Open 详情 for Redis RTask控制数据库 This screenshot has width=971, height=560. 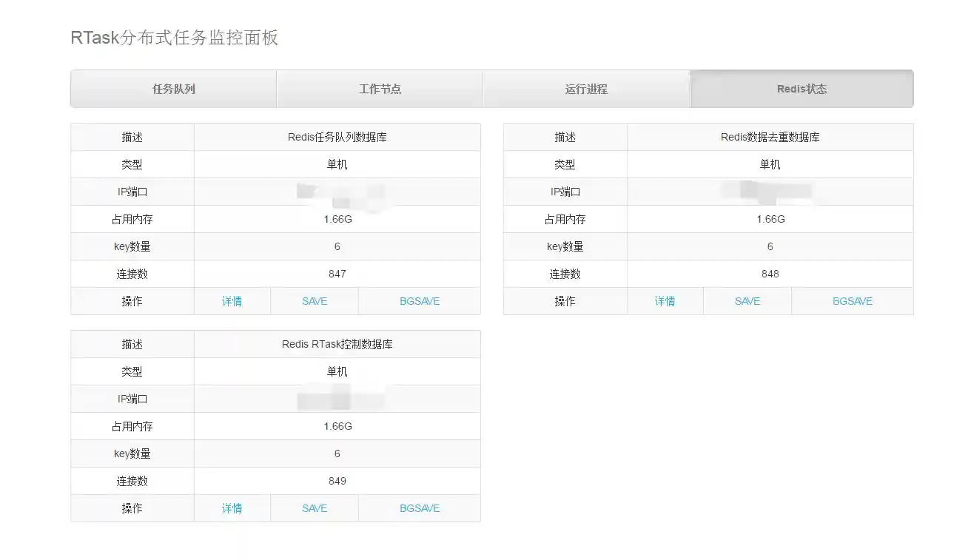pos(232,508)
